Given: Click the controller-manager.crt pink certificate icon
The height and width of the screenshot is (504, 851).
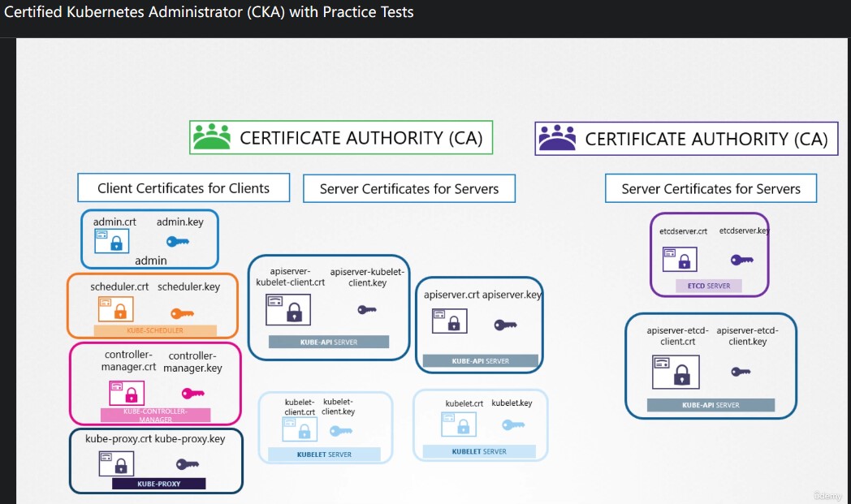Looking at the screenshot, I should 127,393.
